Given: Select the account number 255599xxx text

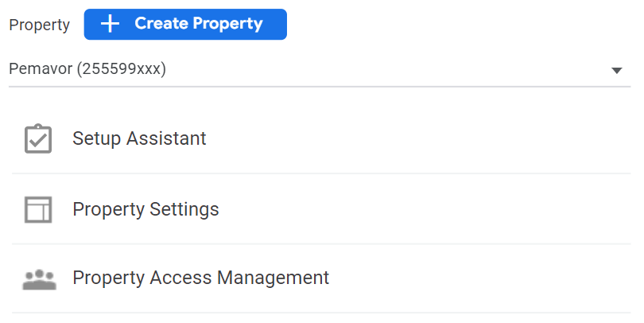Looking at the screenshot, I should (x=122, y=70).
